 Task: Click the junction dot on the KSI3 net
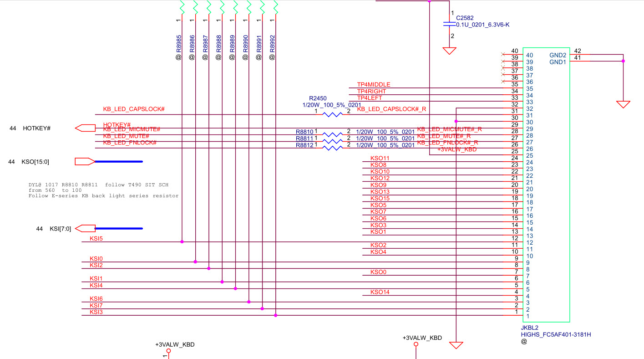coord(276,315)
